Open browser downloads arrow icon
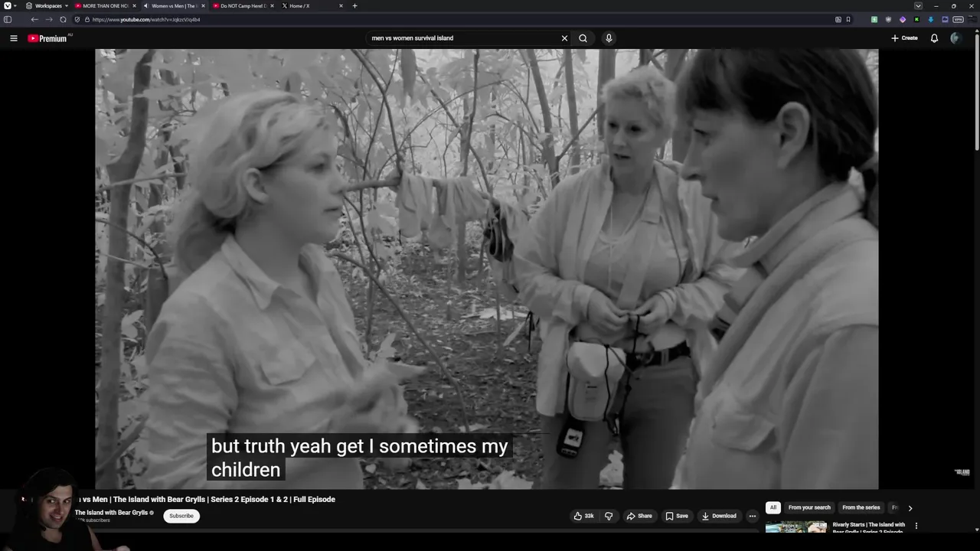Image resolution: width=980 pixels, height=551 pixels. 931,19
